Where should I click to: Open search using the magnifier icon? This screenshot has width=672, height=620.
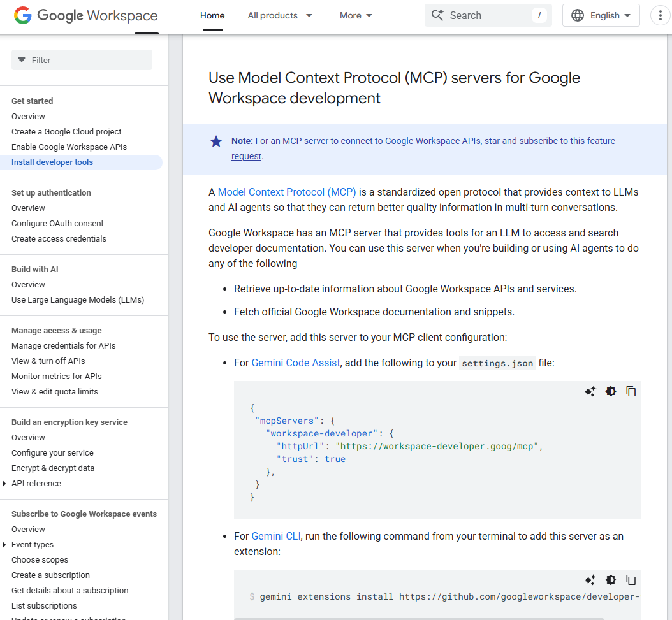tap(438, 15)
